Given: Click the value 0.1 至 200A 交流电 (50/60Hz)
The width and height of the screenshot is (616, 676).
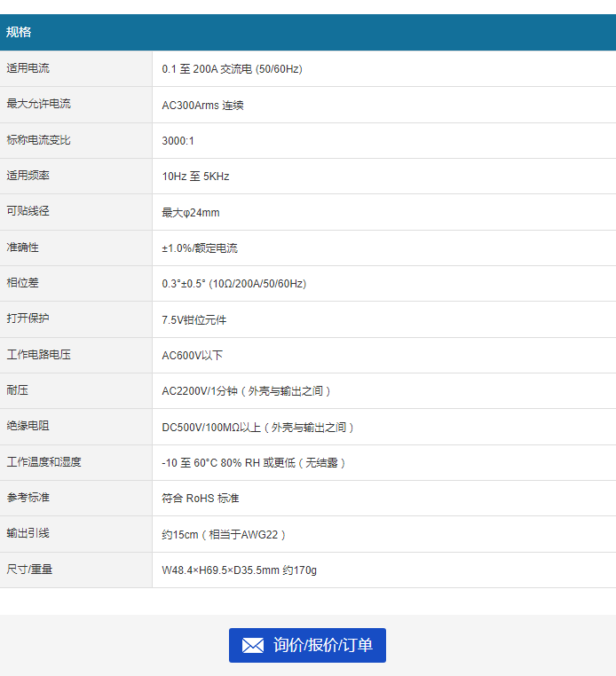Looking at the screenshot, I should (x=232, y=69).
